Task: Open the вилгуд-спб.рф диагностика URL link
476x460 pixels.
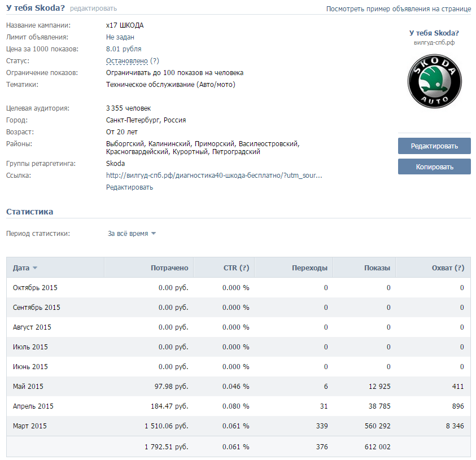Action: tap(214, 176)
